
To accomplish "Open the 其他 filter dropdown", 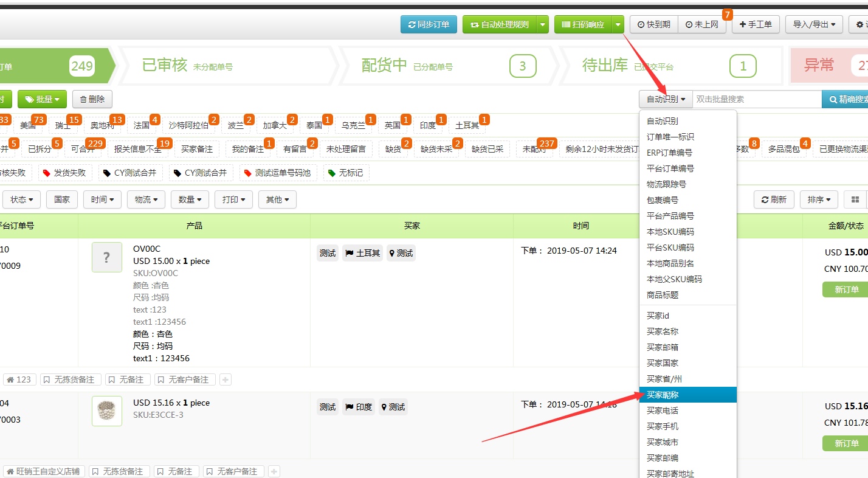I will coord(278,199).
